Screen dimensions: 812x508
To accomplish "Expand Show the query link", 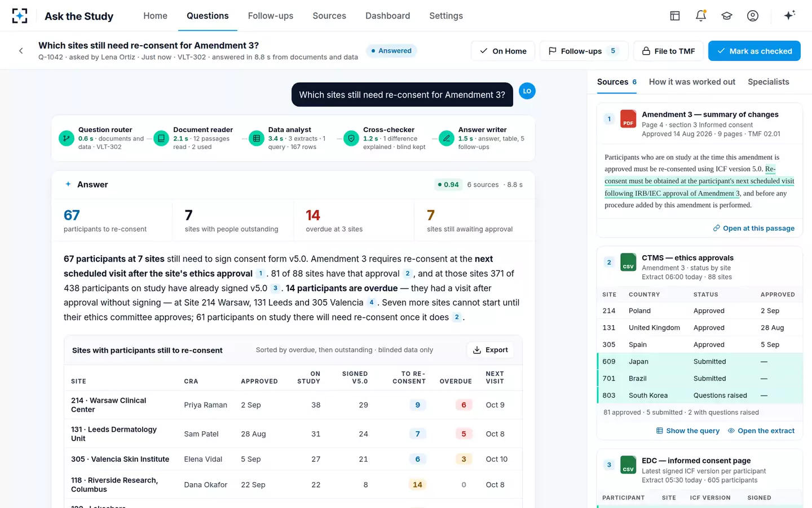I will point(688,431).
